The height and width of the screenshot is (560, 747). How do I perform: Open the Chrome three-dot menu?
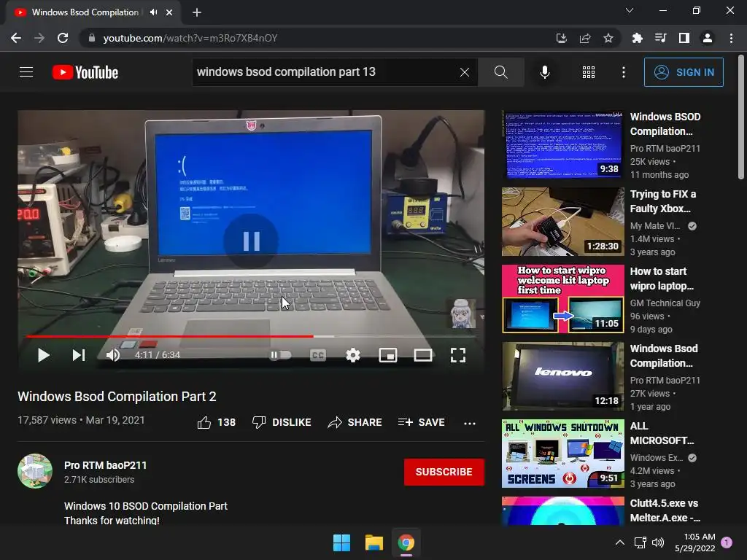(731, 38)
